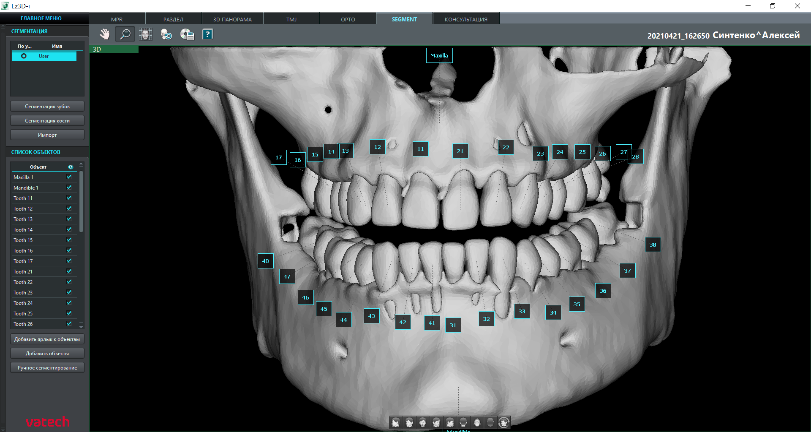Toggle visibility checkbox for Mandible 1

click(x=69, y=187)
